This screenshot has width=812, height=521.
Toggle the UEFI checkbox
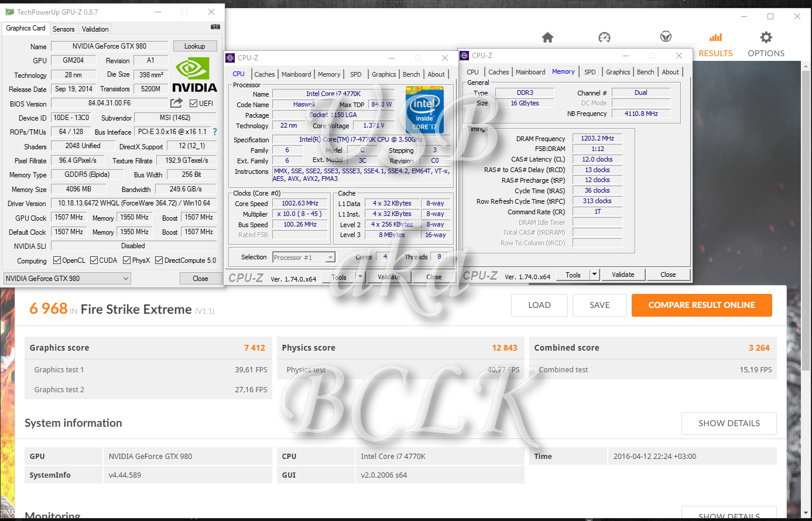[x=194, y=104]
